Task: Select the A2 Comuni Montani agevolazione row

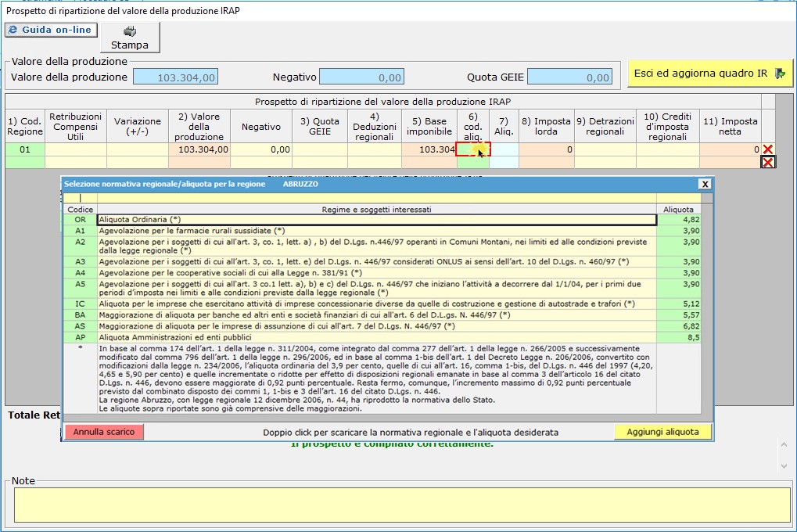Action: (x=377, y=246)
